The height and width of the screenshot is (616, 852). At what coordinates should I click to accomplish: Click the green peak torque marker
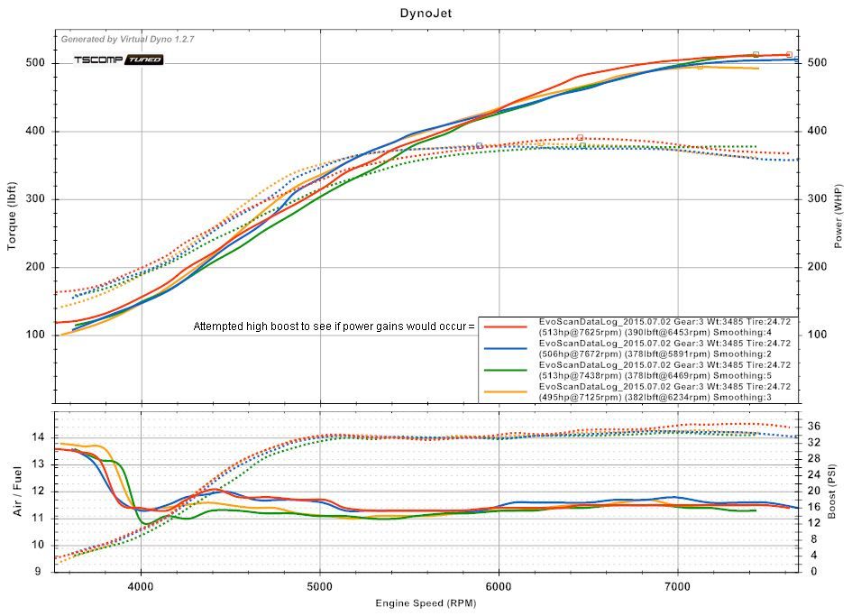[x=582, y=145]
